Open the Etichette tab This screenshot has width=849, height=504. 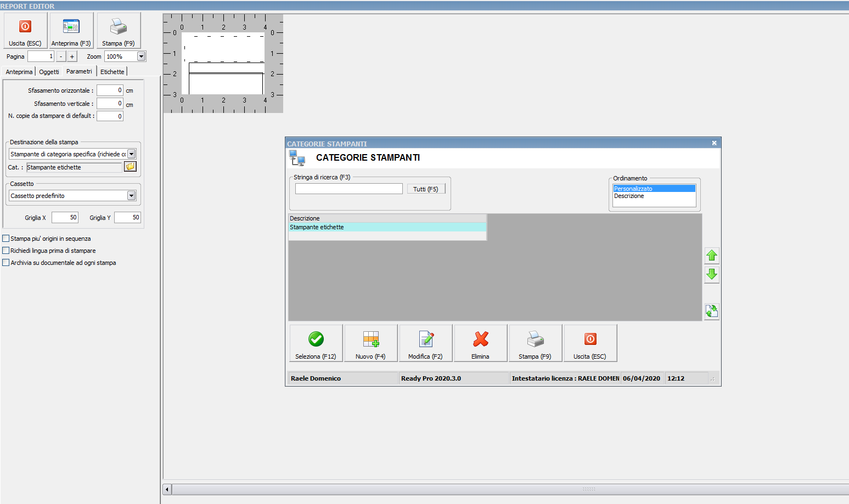[x=113, y=72]
